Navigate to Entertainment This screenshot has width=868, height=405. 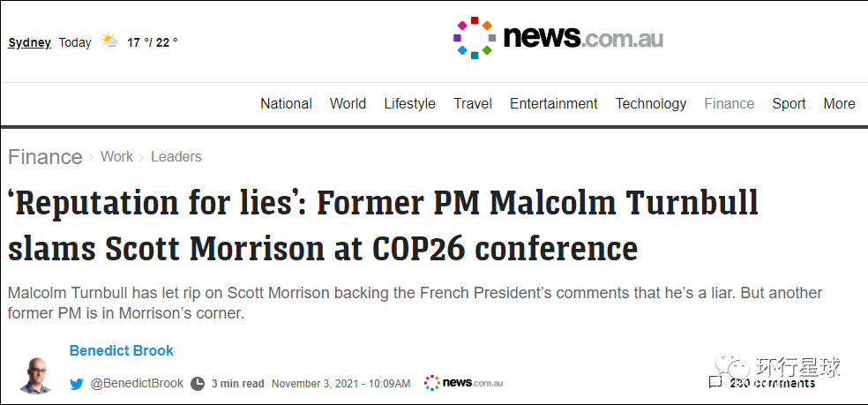click(554, 103)
